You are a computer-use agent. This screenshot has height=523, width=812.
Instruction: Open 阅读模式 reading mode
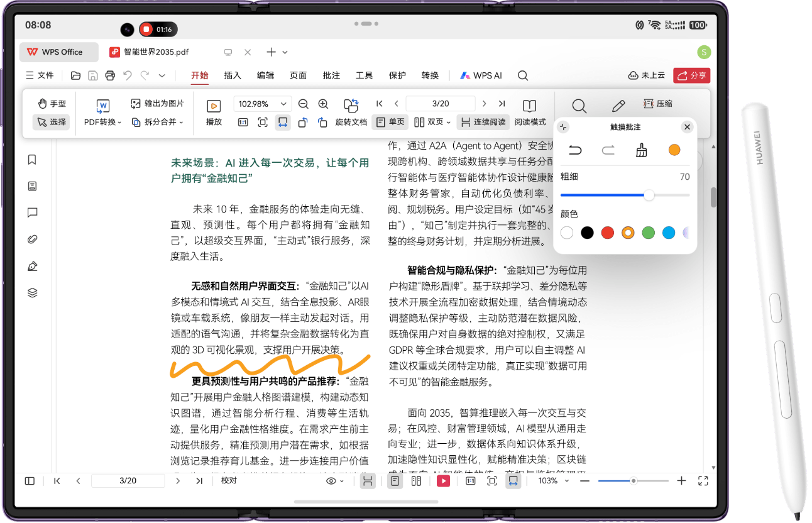click(x=530, y=113)
